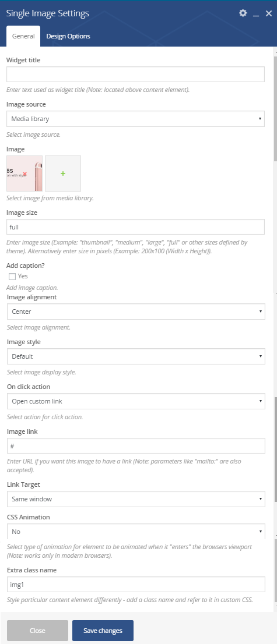The height and width of the screenshot is (644, 277).
Task: Open the Image style dropdown
Action: tap(136, 356)
